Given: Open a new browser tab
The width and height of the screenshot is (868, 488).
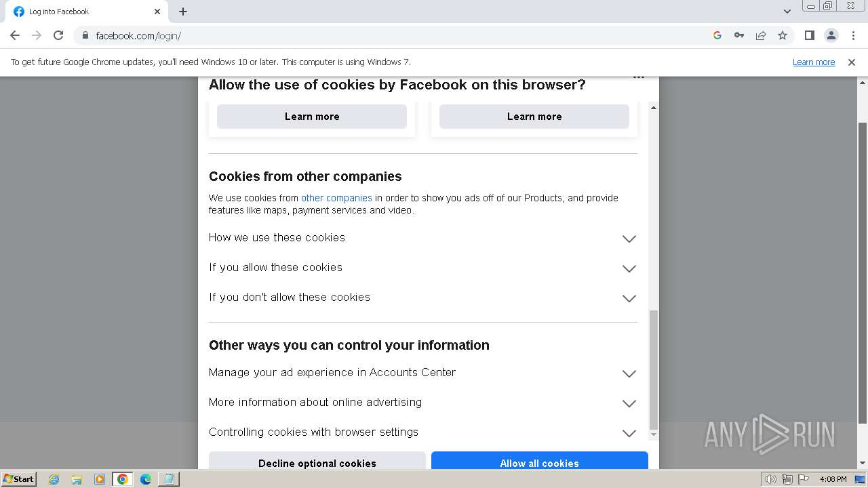Looking at the screenshot, I should pyautogui.click(x=183, y=12).
